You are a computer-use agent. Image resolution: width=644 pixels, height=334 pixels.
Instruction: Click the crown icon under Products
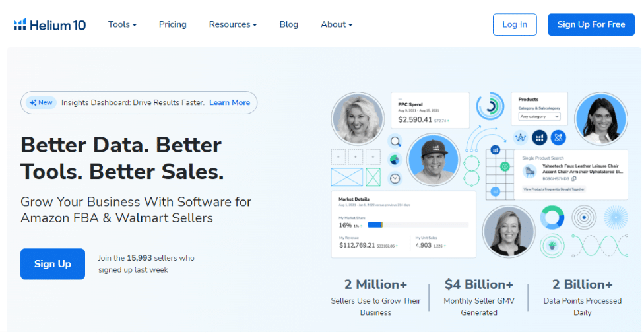click(x=521, y=137)
